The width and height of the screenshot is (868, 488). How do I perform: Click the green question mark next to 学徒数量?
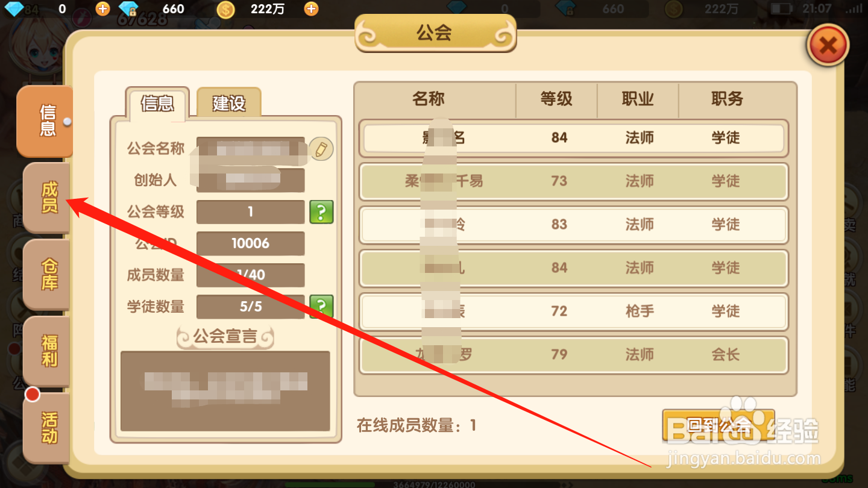click(321, 306)
